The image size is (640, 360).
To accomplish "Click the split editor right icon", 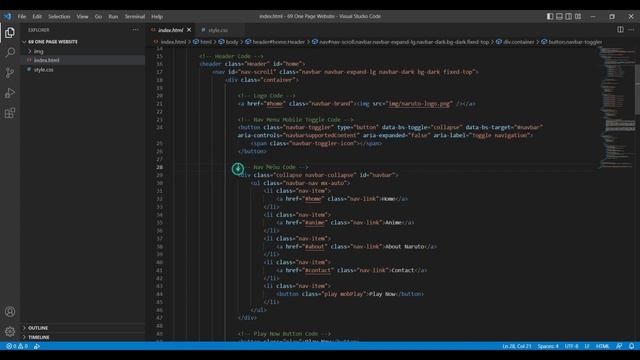I will point(620,29).
